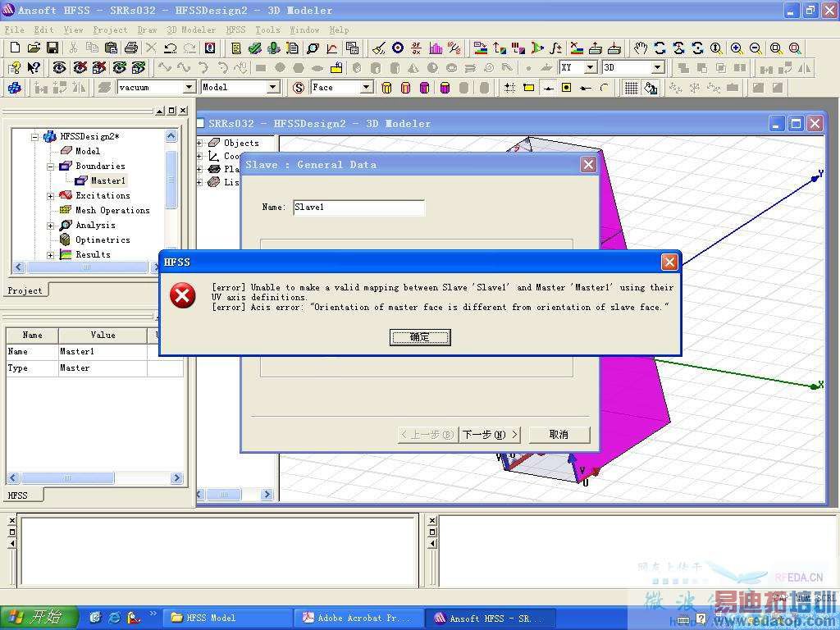Open the XY drawing plane dropdown
840x630 pixels.
590,67
